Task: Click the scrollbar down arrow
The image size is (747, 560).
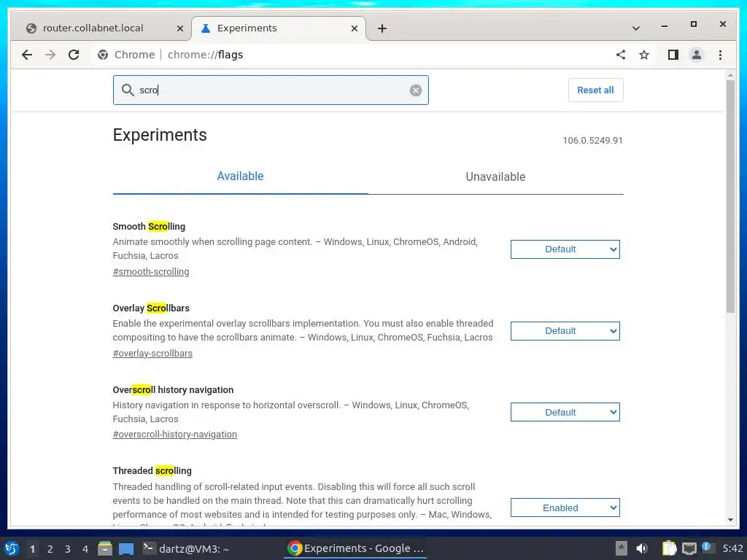Action: tap(731, 520)
